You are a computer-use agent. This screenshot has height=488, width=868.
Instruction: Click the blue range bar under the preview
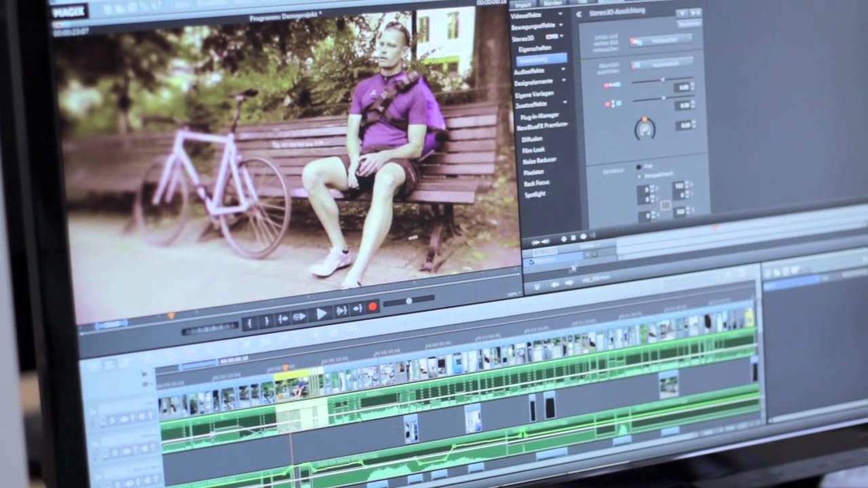(x=111, y=325)
